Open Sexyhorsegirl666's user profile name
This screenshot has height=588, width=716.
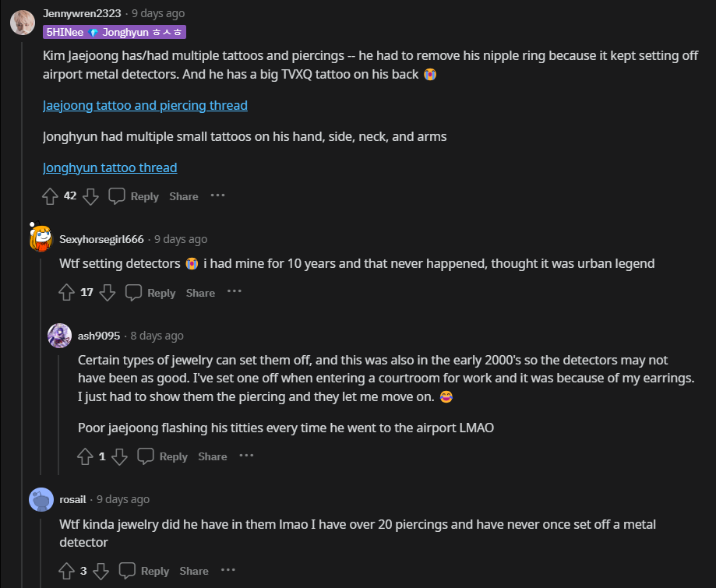[101, 239]
